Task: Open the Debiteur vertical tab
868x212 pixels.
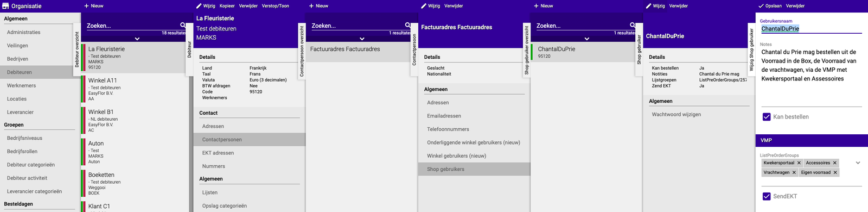Action: coord(189,49)
